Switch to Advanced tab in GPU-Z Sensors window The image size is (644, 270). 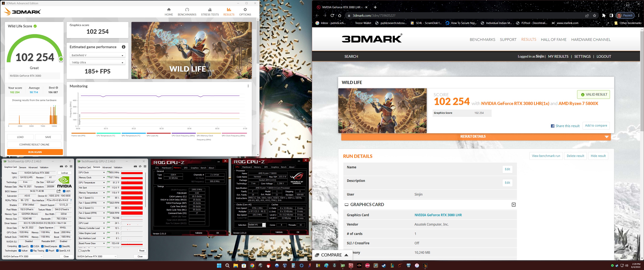pyautogui.click(x=107, y=167)
